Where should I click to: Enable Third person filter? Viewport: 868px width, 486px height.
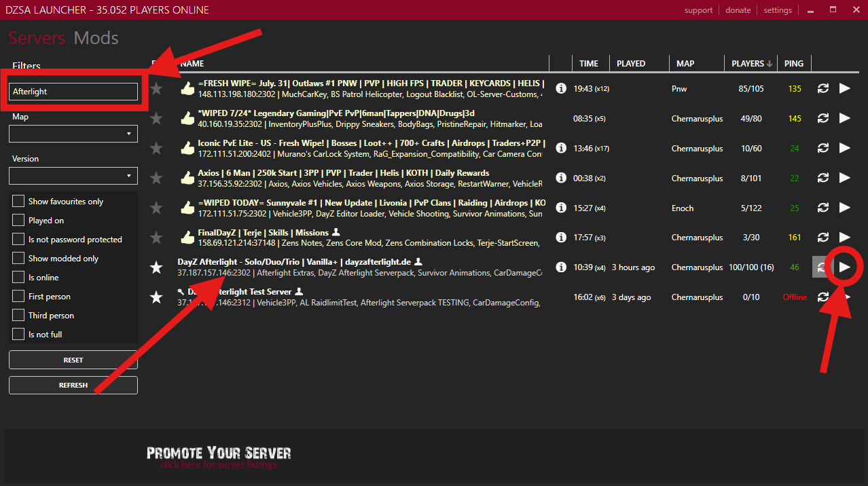click(18, 316)
